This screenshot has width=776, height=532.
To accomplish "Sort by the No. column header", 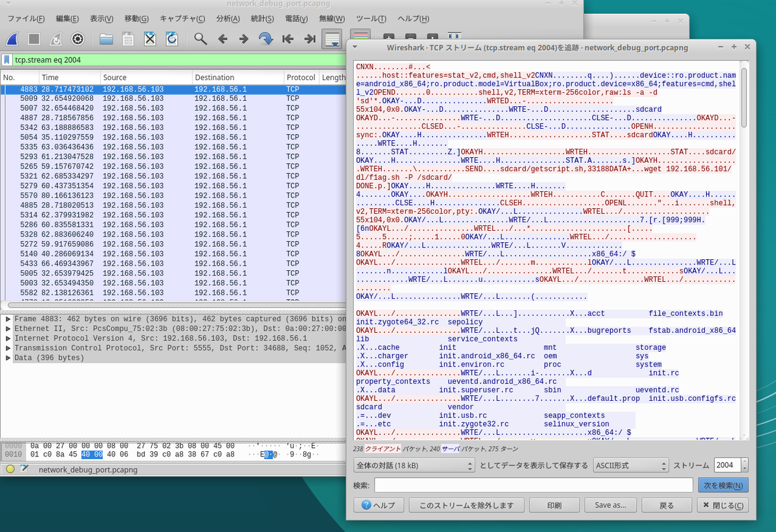I will point(19,78).
